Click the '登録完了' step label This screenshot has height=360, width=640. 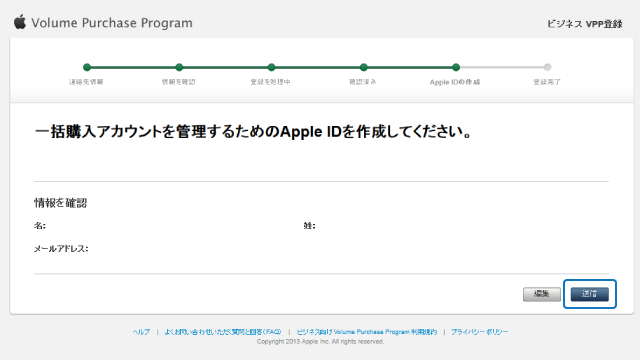click(547, 82)
